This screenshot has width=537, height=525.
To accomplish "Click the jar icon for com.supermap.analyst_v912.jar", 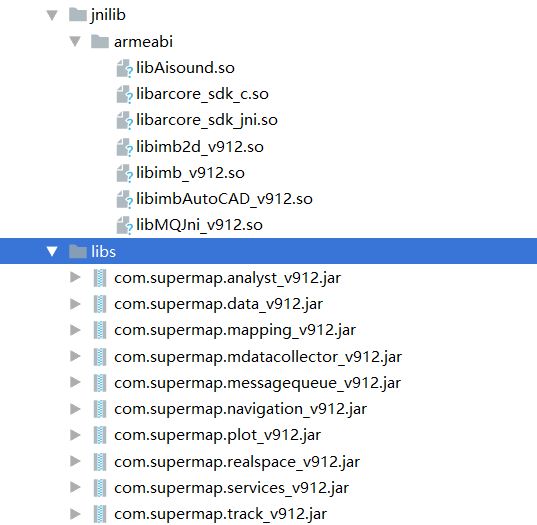I will pyautogui.click(x=100, y=278).
